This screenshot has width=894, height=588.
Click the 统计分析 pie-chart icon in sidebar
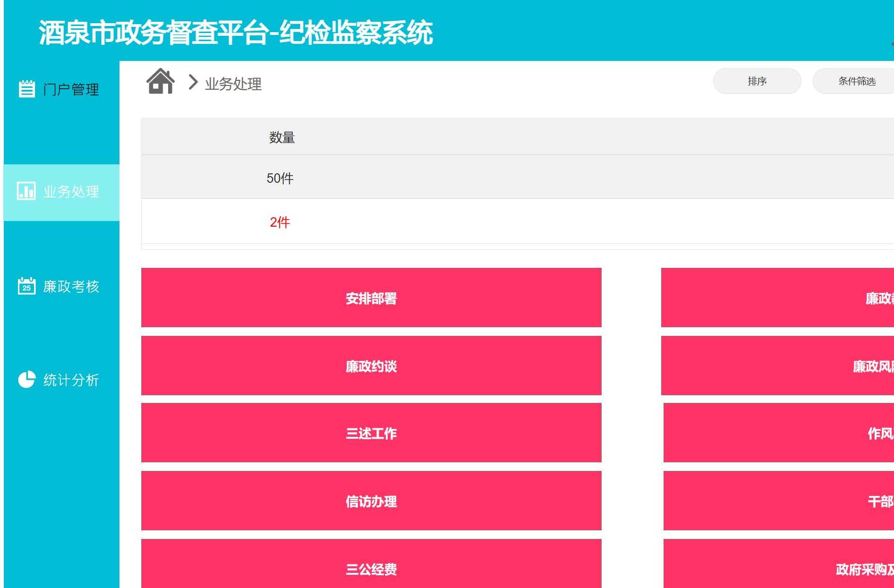tap(27, 378)
